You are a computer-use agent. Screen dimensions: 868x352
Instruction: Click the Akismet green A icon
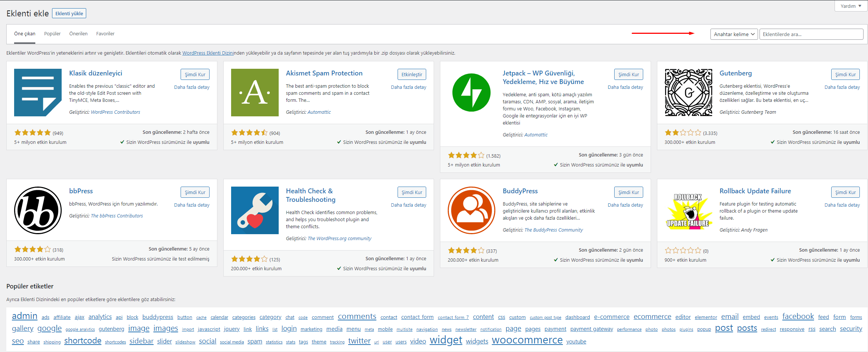tap(255, 93)
